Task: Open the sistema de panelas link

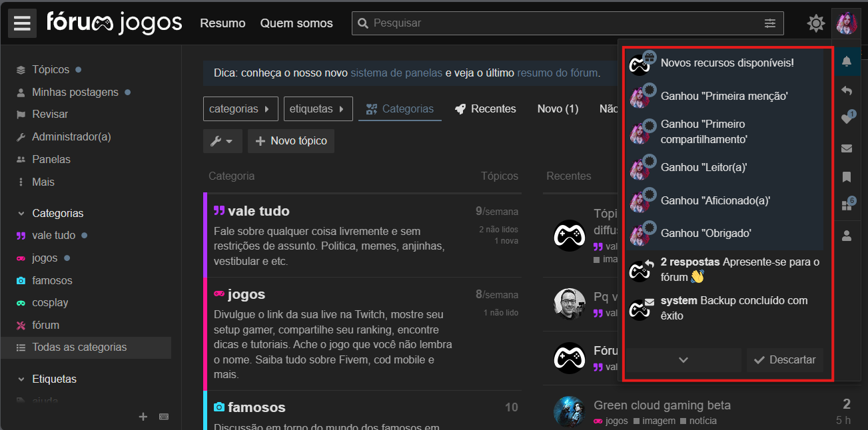Action: pos(396,73)
